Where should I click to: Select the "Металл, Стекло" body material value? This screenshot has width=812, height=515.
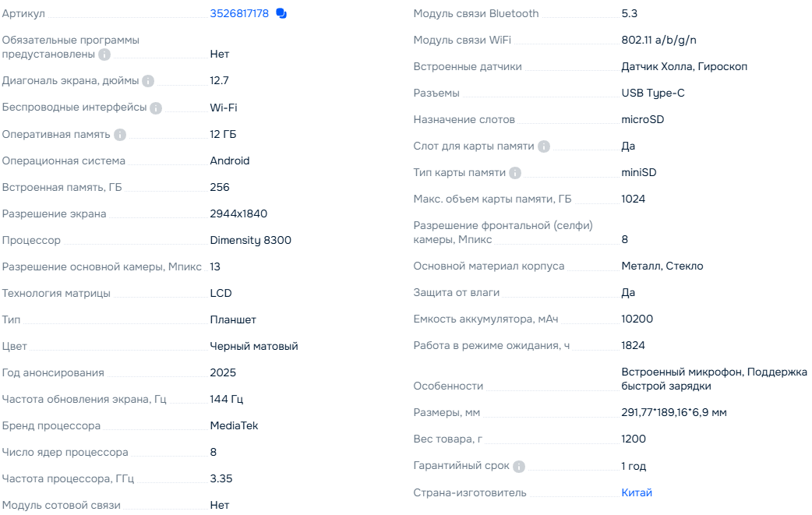[662, 266]
